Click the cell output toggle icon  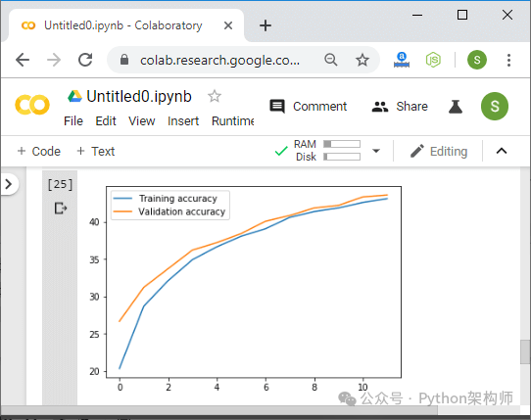[x=61, y=209]
